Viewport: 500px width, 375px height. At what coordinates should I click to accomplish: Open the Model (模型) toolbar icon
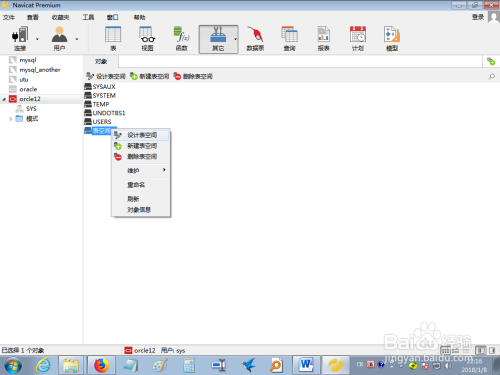(392, 38)
